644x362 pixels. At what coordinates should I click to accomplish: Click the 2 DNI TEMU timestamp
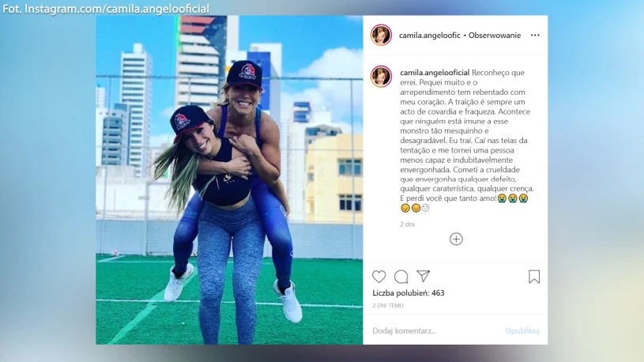point(388,305)
